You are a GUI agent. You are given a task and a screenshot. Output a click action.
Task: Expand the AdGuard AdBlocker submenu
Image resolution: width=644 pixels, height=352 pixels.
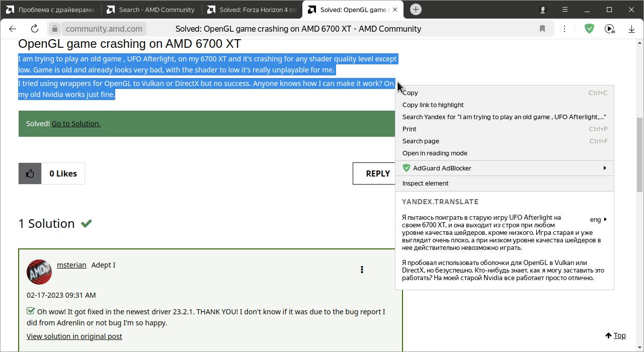505,168
